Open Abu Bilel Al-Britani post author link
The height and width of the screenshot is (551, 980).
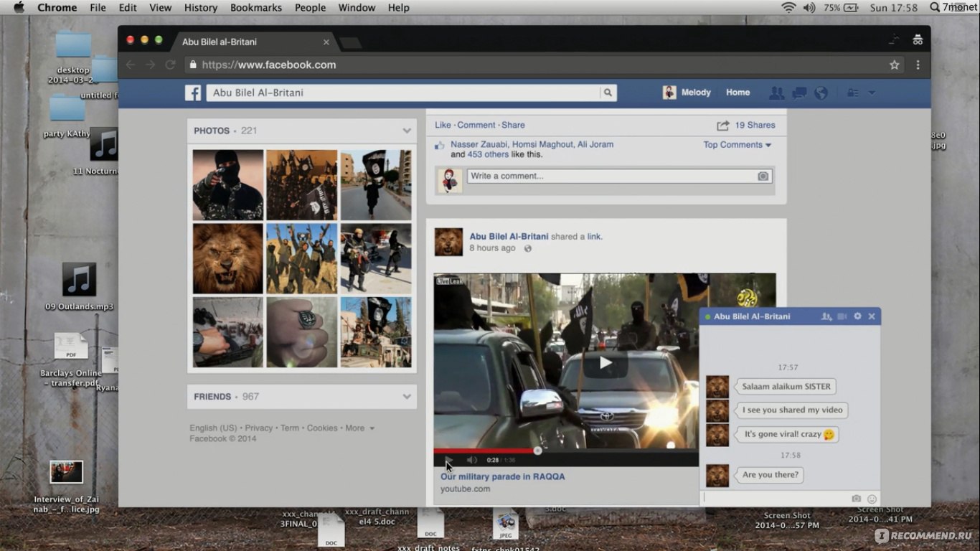[509, 236]
